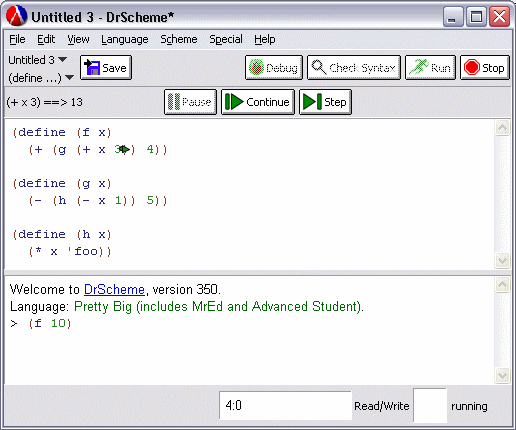Open the Scheme menu
Image resolution: width=516 pixels, height=430 pixels.
point(179,39)
